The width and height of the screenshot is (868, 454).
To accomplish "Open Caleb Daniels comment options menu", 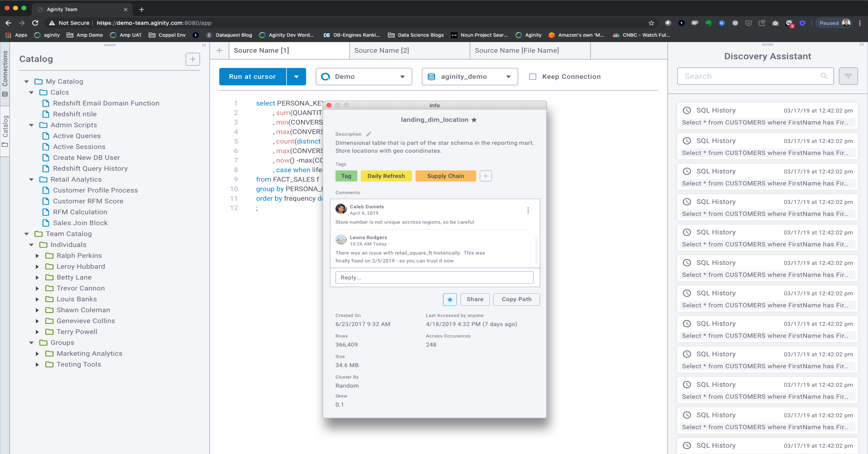I will pos(528,210).
